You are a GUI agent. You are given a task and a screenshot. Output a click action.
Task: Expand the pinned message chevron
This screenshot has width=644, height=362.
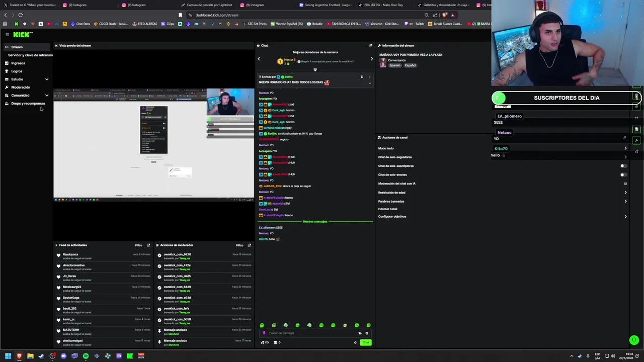(x=370, y=83)
